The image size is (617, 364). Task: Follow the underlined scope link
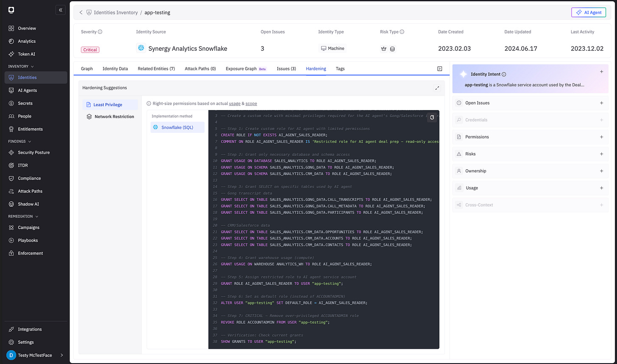(x=251, y=104)
